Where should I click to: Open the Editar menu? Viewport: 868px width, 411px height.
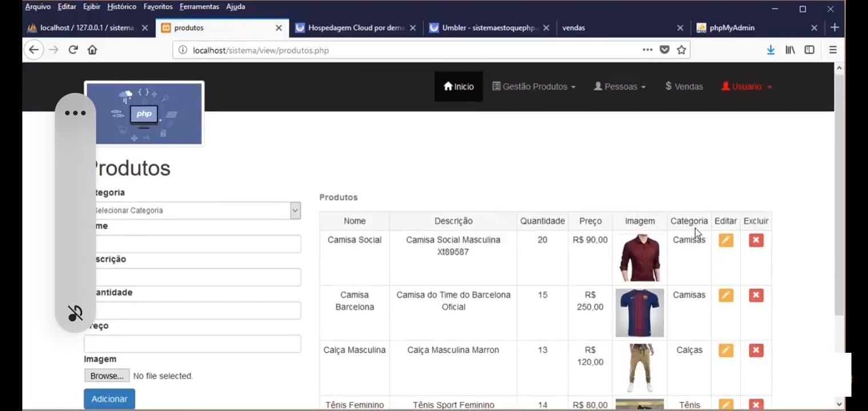[x=67, y=7]
